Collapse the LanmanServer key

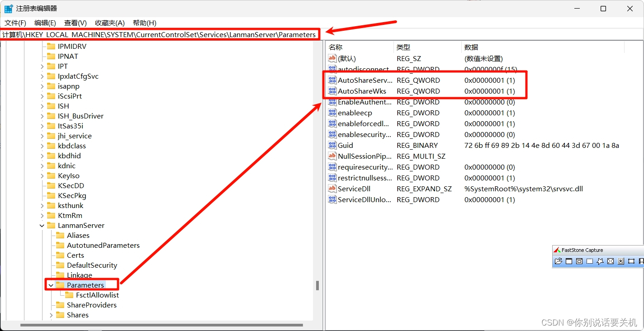coord(42,225)
